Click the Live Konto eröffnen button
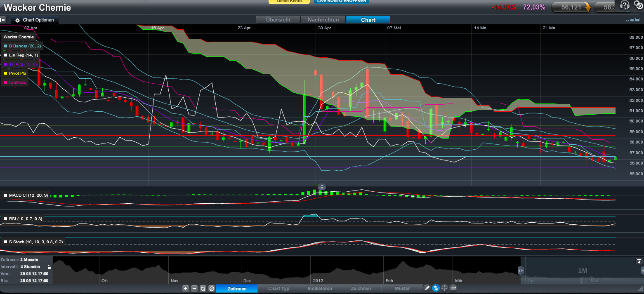644x294 pixels. click(x=341, y=2)
